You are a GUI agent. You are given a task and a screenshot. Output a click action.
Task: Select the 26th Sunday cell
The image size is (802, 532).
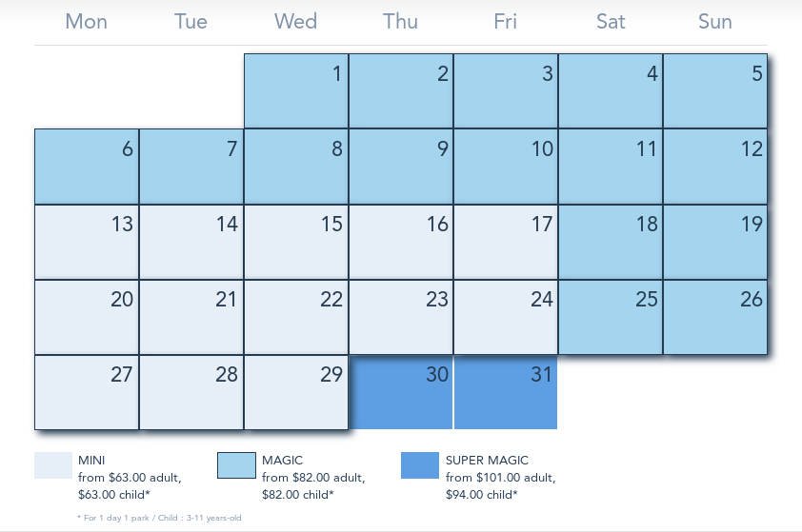pyautogui.click(x=715, y=317)
